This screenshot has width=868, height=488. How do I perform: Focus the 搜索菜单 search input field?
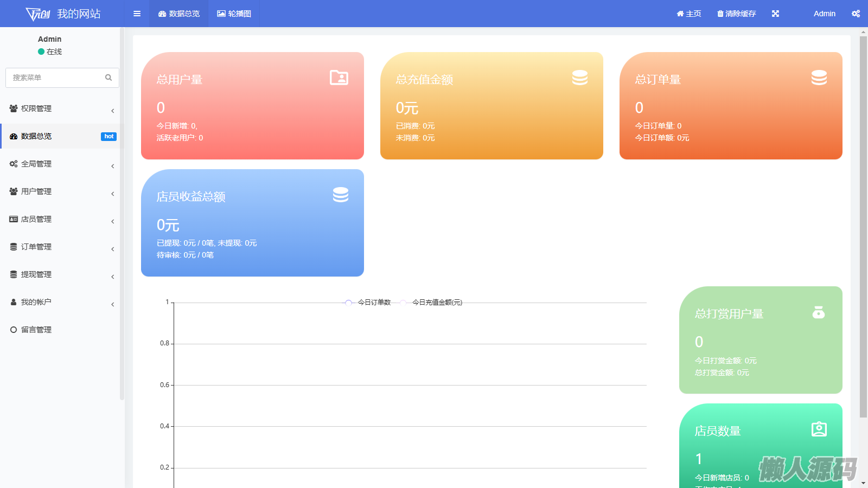point(54,78)
